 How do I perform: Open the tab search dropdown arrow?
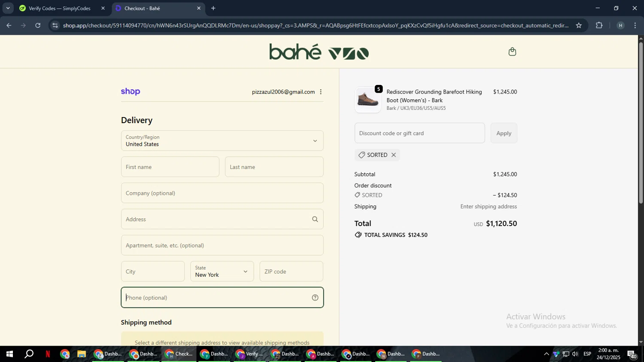8,8
